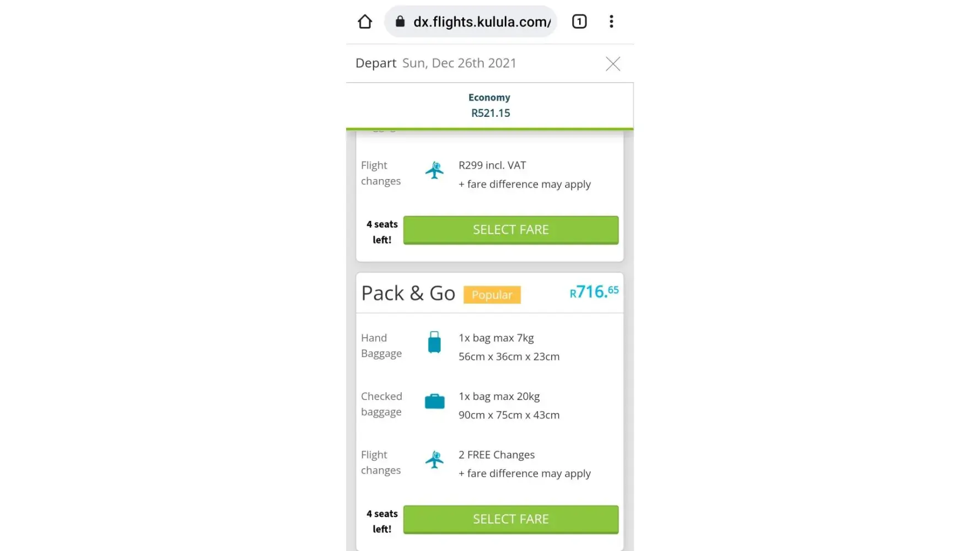This screenshot has width=980, height=551.
Task: Click the Pack & Go heading
Action: coord(408,293)
